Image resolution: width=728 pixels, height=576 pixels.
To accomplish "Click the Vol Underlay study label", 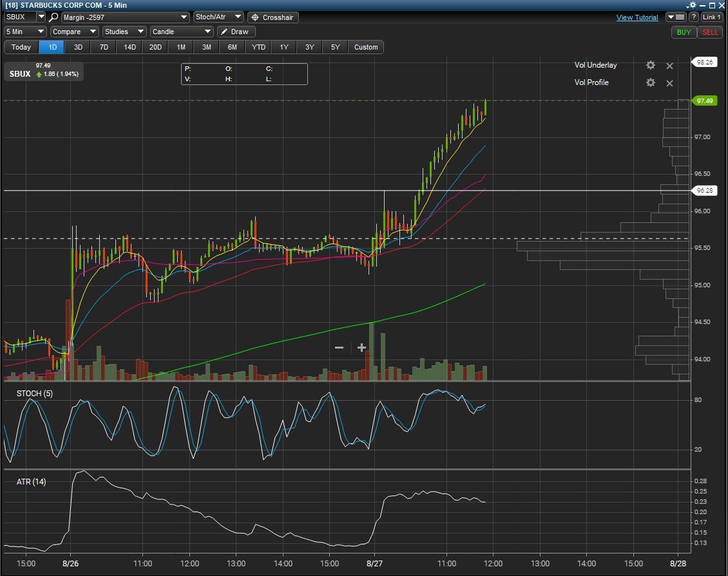I will 596,65.
